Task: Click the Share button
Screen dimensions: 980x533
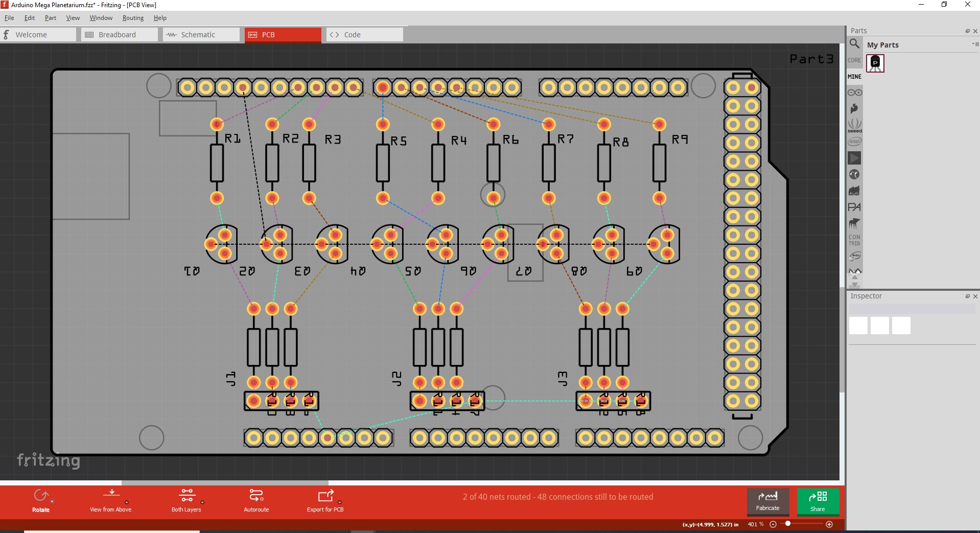Action: click(818, 502)
